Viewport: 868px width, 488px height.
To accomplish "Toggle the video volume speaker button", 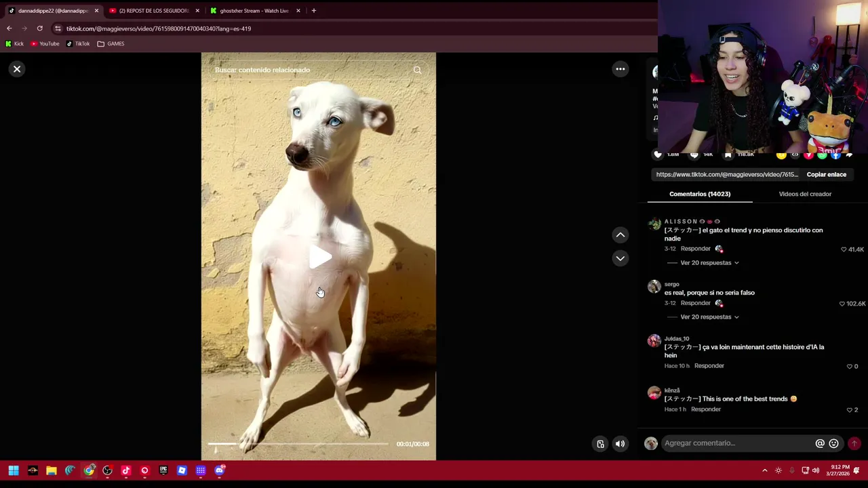I will (x=620, y=444).
